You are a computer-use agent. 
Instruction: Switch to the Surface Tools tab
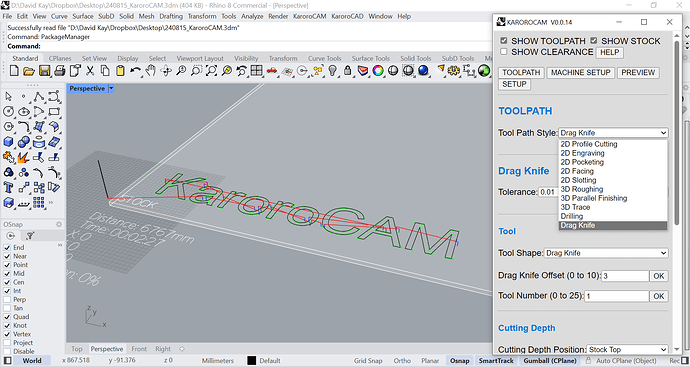371,58
